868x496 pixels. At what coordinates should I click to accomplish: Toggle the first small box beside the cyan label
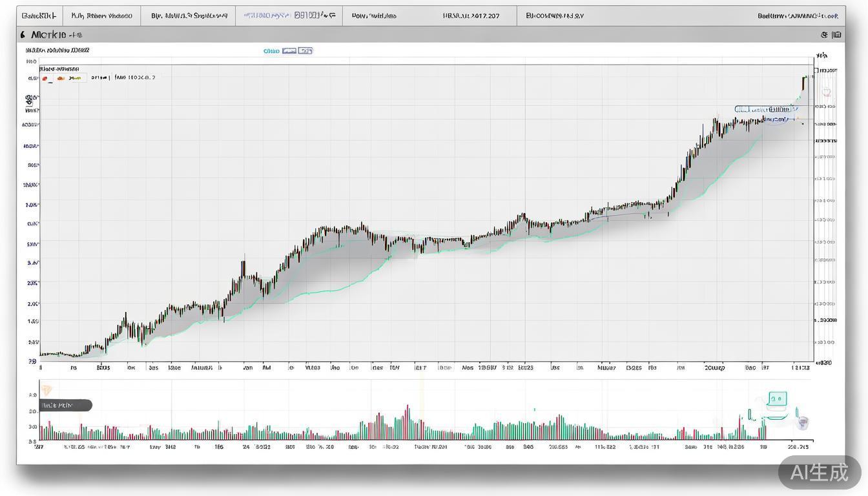tap(289, 50)
